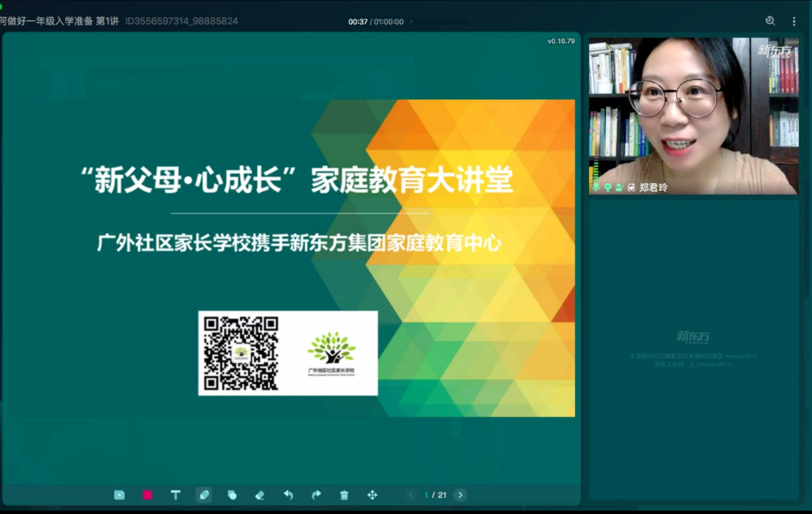Select the move/pan tool
Image resolution: width=812 pixels, height=514 pixels.
click(x=372, y=495)
